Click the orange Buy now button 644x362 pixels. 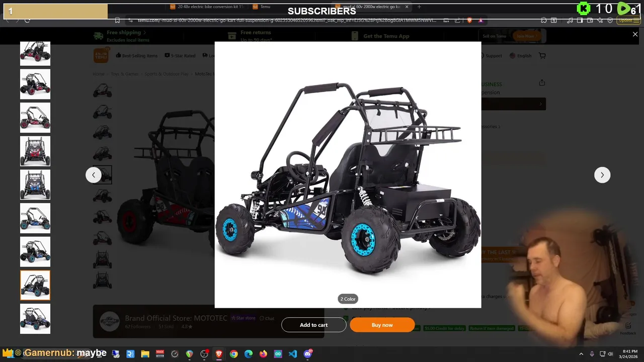point(382,325)
